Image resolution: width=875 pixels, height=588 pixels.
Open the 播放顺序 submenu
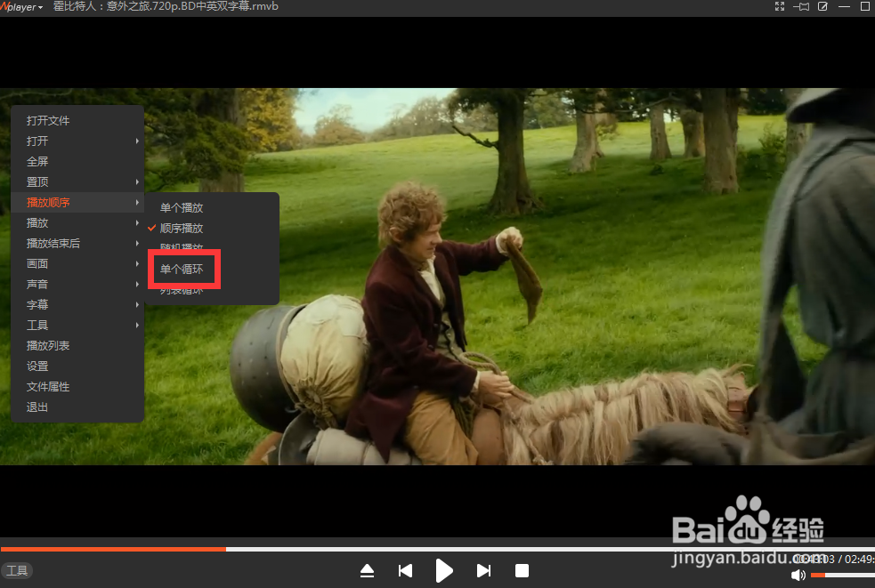(77, 203)
